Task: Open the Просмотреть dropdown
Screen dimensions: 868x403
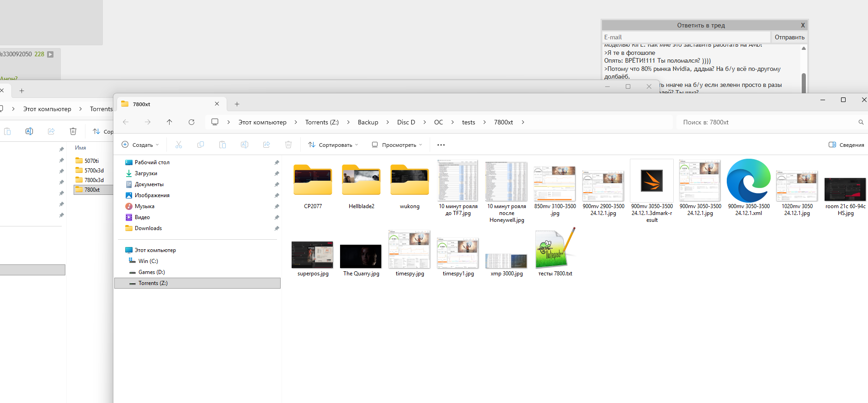Action: coord(397,145)
